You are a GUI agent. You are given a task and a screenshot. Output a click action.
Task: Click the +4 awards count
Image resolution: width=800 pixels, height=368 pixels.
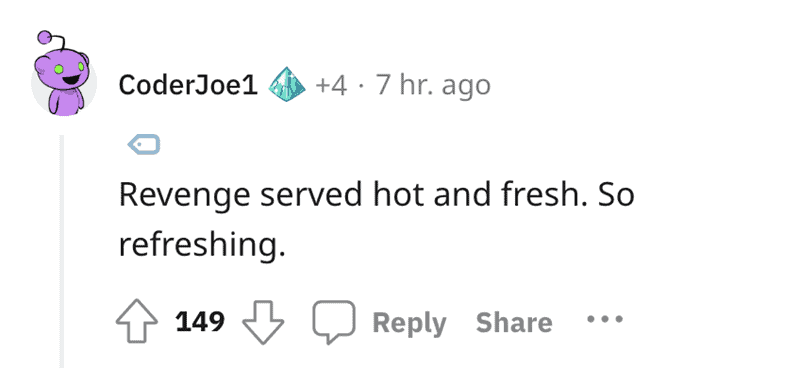(331, 85)
